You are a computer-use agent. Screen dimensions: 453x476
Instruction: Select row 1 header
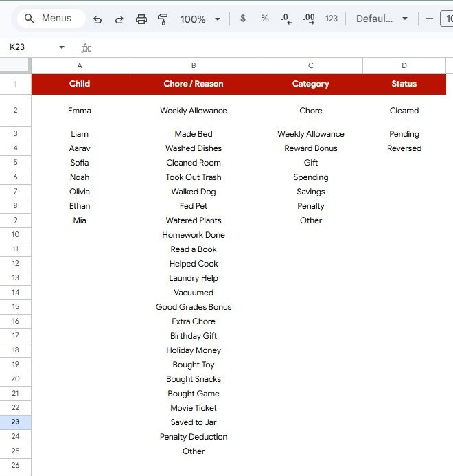15,84
